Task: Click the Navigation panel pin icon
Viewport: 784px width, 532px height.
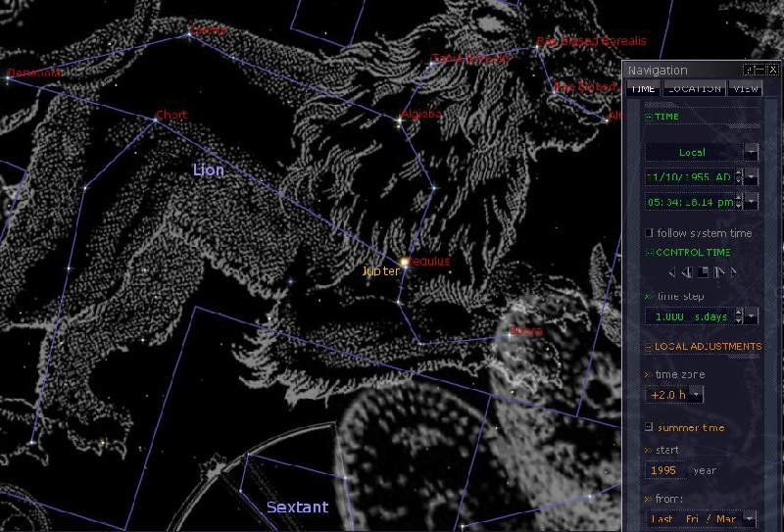Action: (x=749, y=70)
